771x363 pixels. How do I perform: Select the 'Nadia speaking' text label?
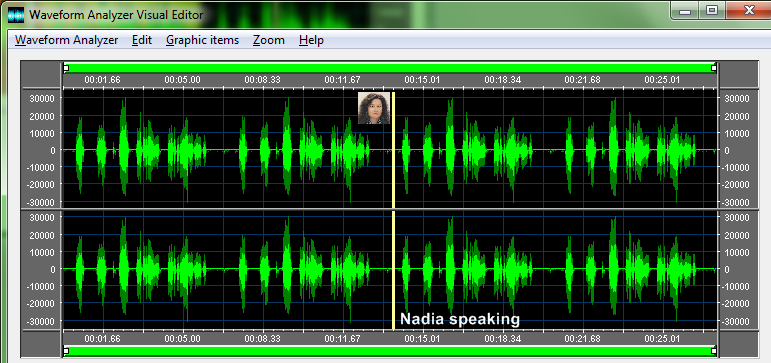(460, 319)
